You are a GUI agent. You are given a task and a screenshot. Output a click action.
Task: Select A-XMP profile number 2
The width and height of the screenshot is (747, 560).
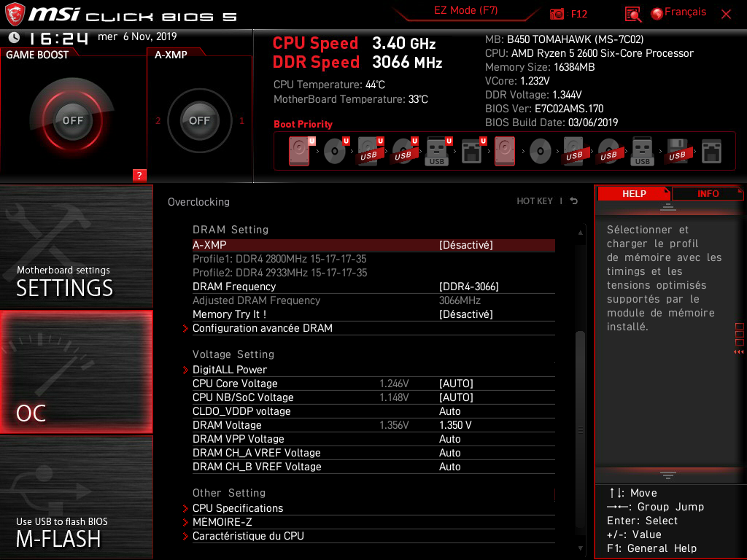click(x=158, y=121)
